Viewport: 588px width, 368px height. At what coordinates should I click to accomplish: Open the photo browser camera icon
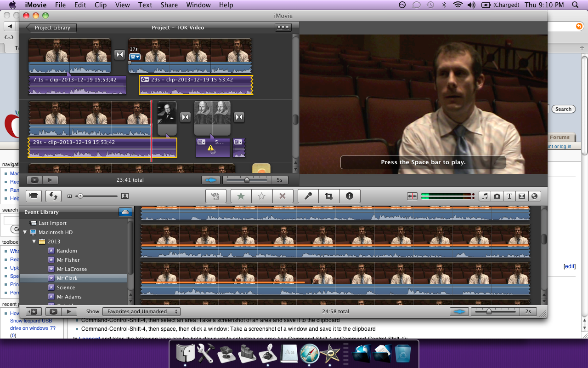pos(497,196)
